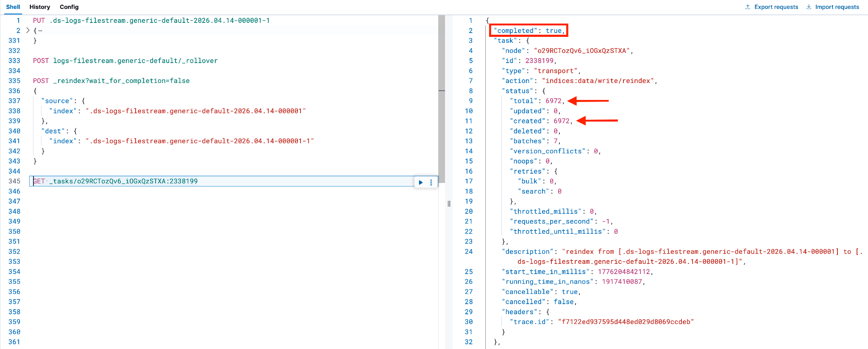Place cursor on POST _rollover request line
Screen dimensions: 868x349
click(x=125, y=61)
